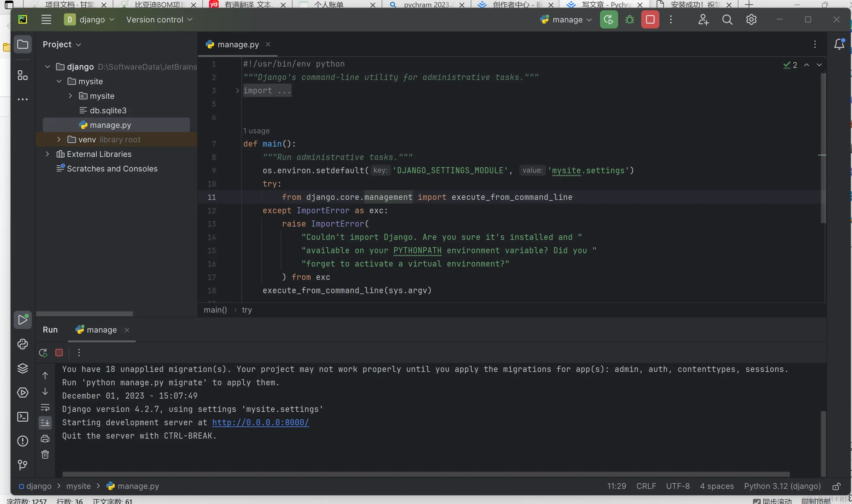
Task: Toggle soft-wrap in the Run console
Action: 45,407
